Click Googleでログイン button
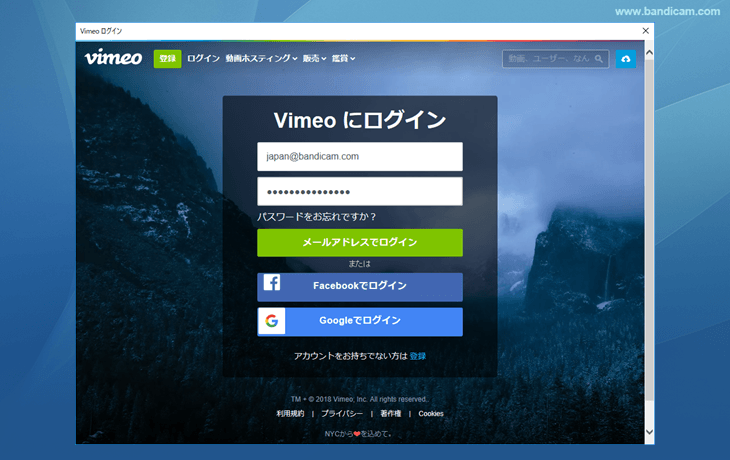Viewport: 730px width, 460px height. [360, 322]
